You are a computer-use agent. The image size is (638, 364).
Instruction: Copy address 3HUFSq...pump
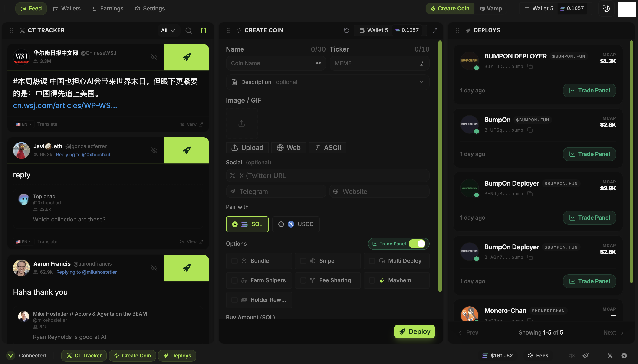530,130
